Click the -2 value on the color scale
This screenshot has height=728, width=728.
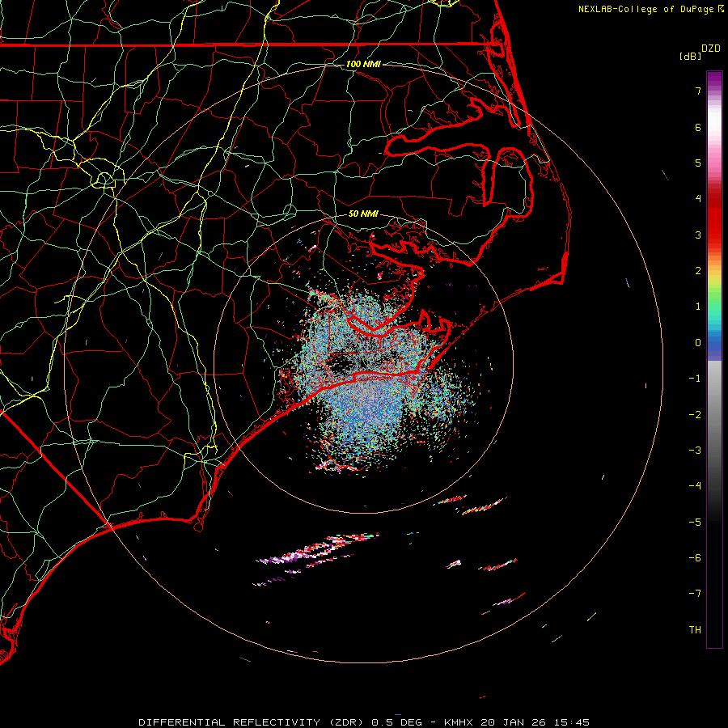point(695,414)
